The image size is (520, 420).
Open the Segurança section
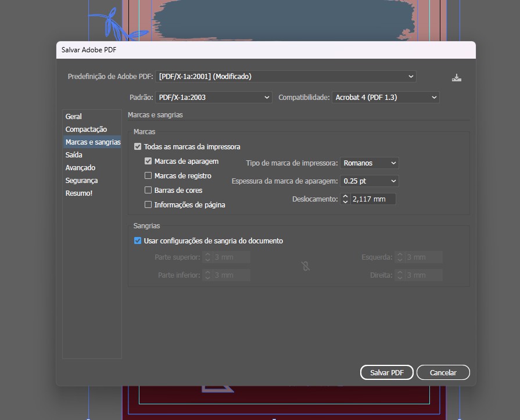[x=92, y=180]
